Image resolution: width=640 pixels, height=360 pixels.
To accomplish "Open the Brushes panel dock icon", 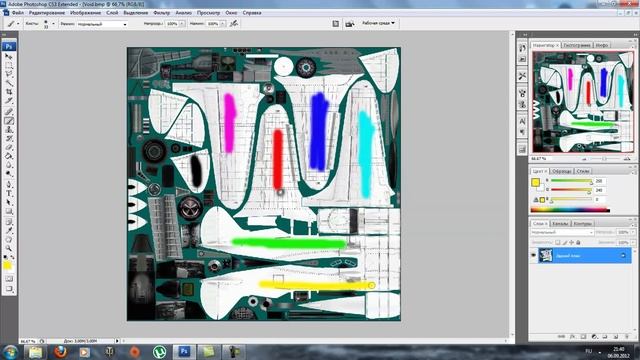I will 522,93.
